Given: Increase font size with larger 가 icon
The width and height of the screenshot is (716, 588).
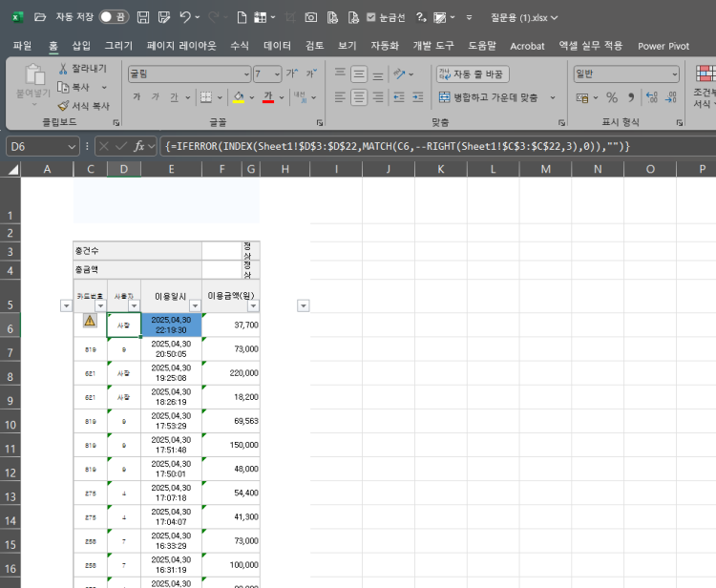Looking at the screenshot, I should coord(292,73).
